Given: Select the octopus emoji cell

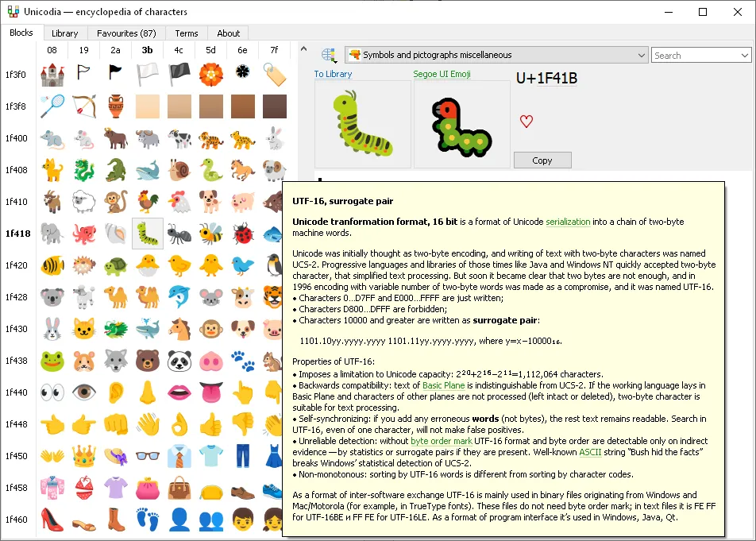Looking at the screenshot, I should point(84,234).
